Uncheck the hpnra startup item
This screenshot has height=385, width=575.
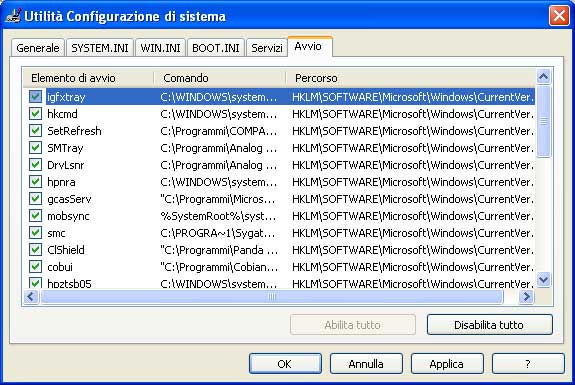click(x=35, y=182)
